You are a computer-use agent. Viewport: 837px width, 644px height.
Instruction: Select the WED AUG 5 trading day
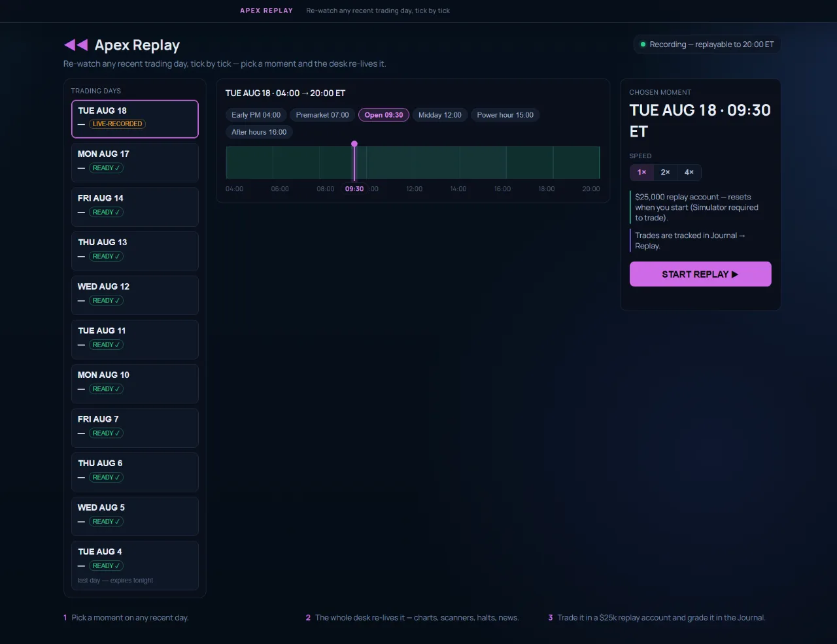[x=135, y=517]
